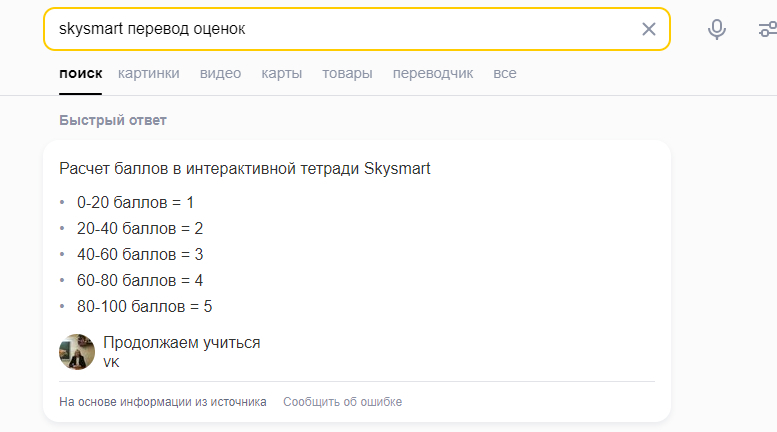This screenshot has height=432, width=777.
Task: Start voice search with the microphone icon
Action: click(x=716, y=29)
